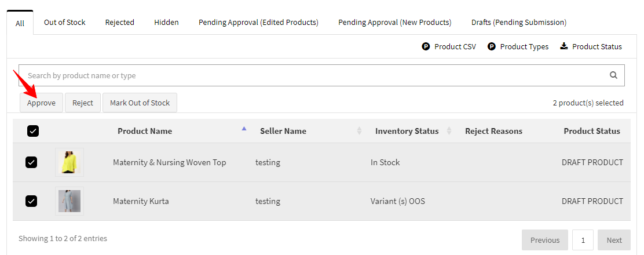Sort using Seller Name sort arrows
The image size is (644, 255).
(359, 131)
